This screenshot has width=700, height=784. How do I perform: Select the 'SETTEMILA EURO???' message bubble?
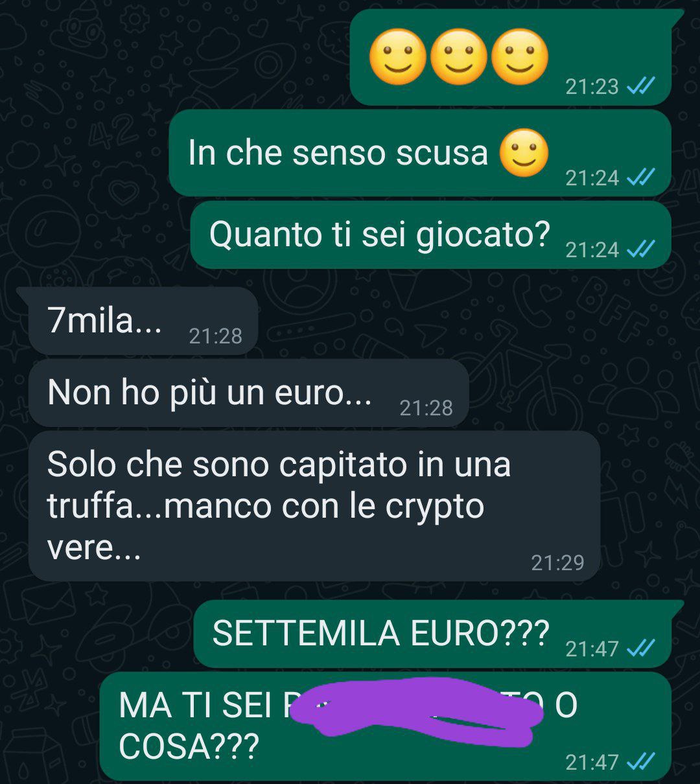[433, 634]
